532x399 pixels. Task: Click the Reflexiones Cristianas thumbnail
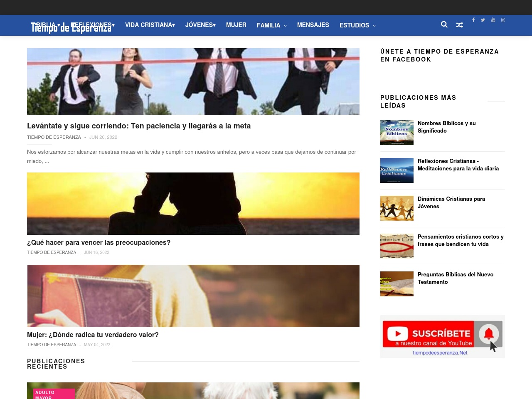[397, 170]
